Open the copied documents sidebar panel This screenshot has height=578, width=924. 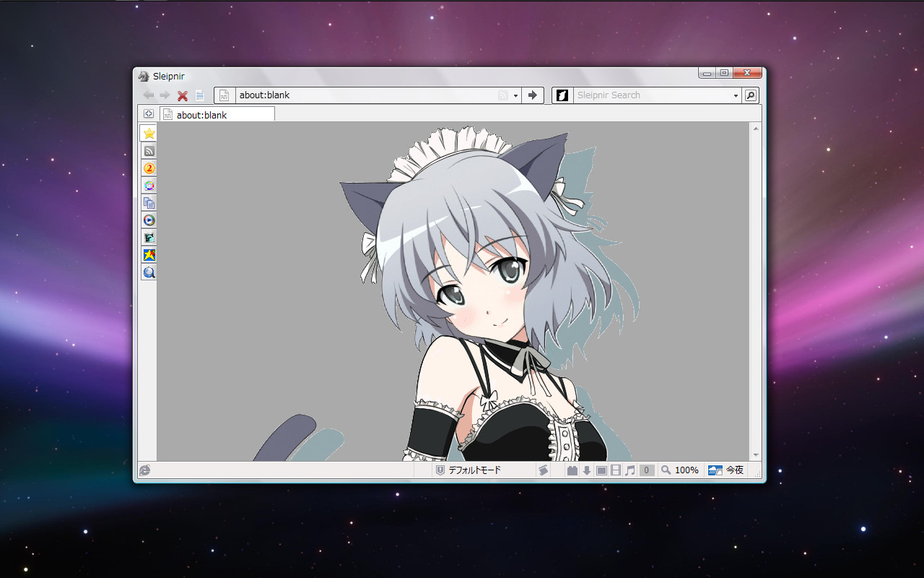149,203
